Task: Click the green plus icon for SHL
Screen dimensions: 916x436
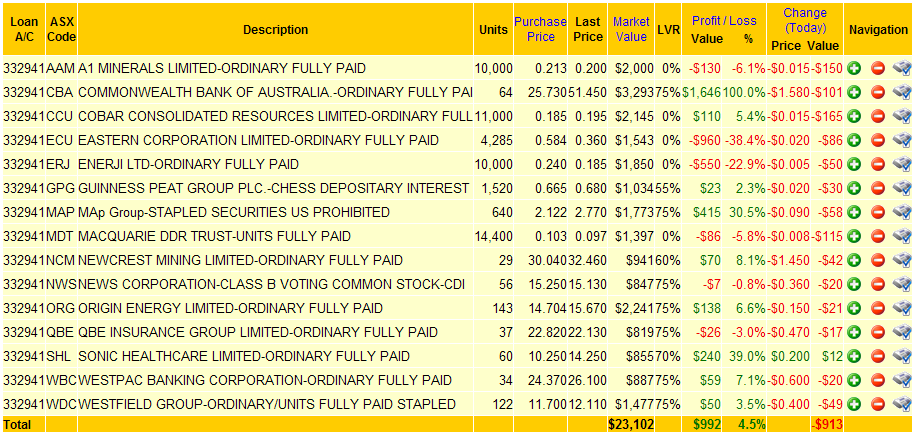Action: click(x=854, y=356)
